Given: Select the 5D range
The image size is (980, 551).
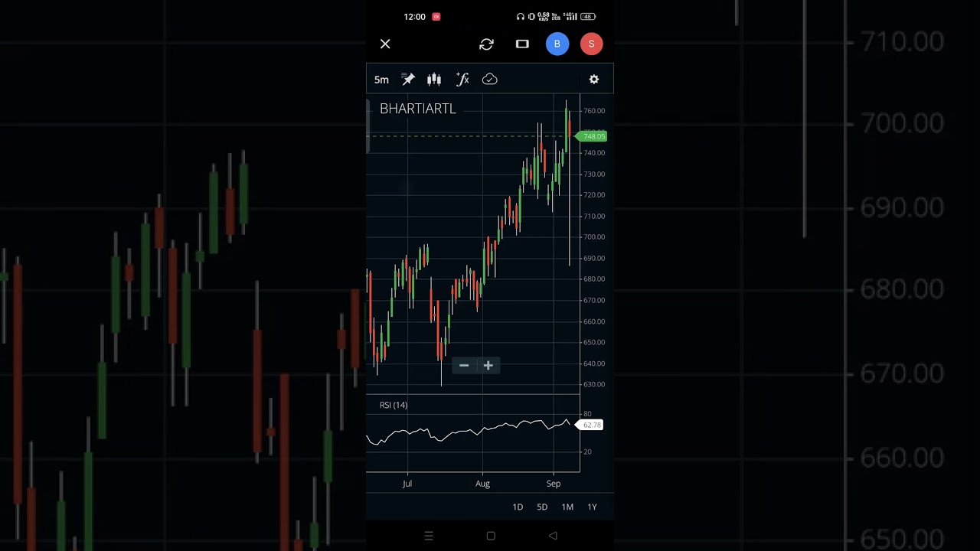Looking at the screenshot, I should click(542, 507).
